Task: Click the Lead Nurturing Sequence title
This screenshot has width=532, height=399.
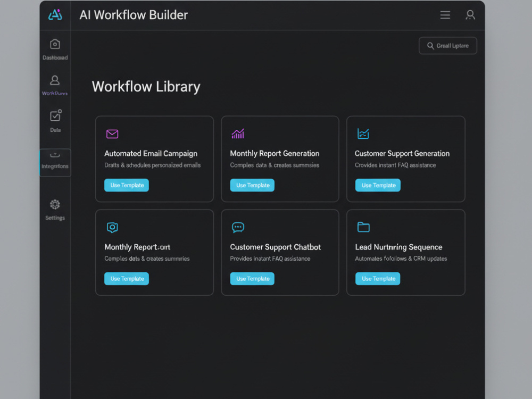Action: pos(398,247)
